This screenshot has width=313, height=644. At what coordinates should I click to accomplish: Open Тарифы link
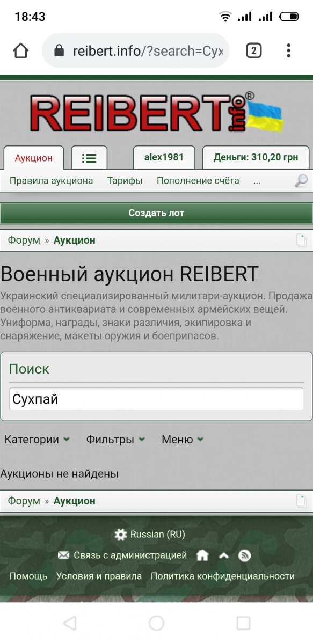(x=125, y=181)
